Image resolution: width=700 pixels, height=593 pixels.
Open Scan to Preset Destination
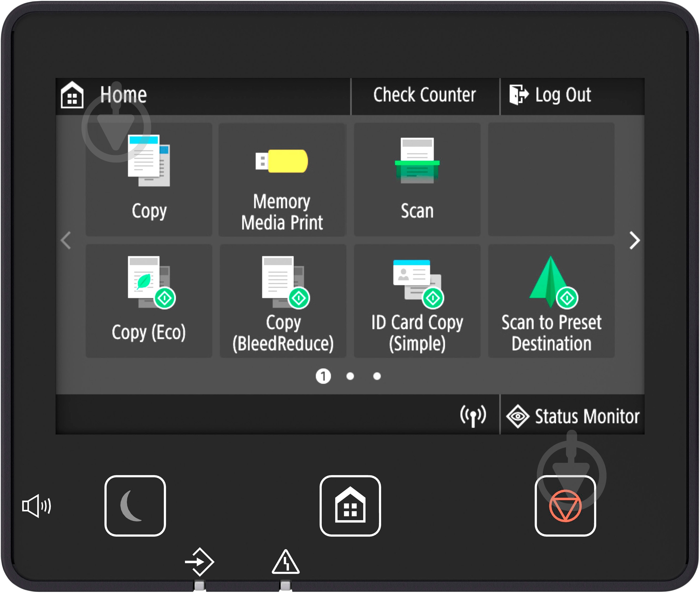point(551,301)
